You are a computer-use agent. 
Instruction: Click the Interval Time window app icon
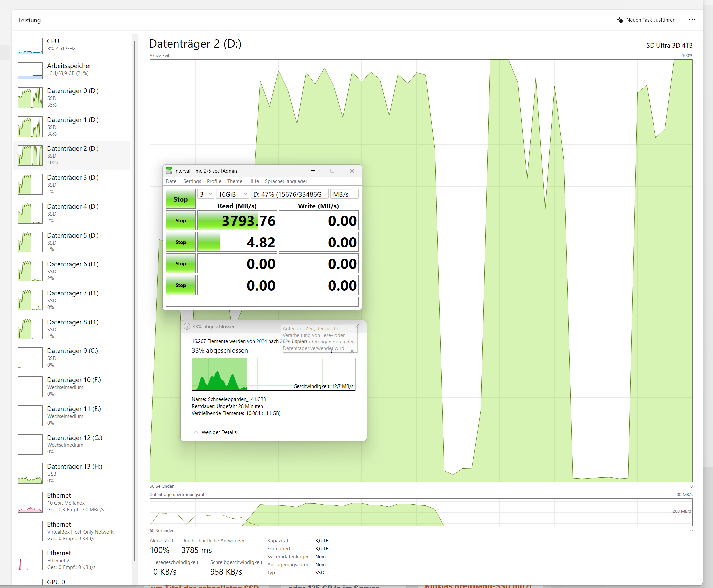[x=169, y=171]
